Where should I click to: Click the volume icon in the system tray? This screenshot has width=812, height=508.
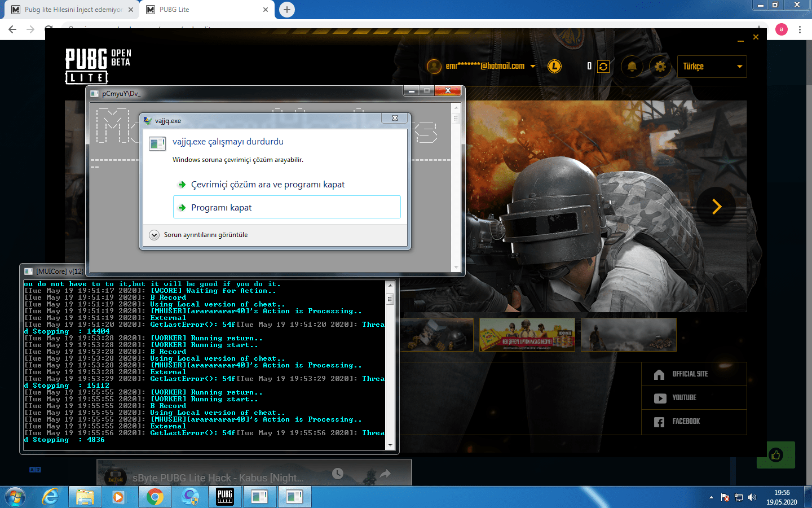click(752, 497)
